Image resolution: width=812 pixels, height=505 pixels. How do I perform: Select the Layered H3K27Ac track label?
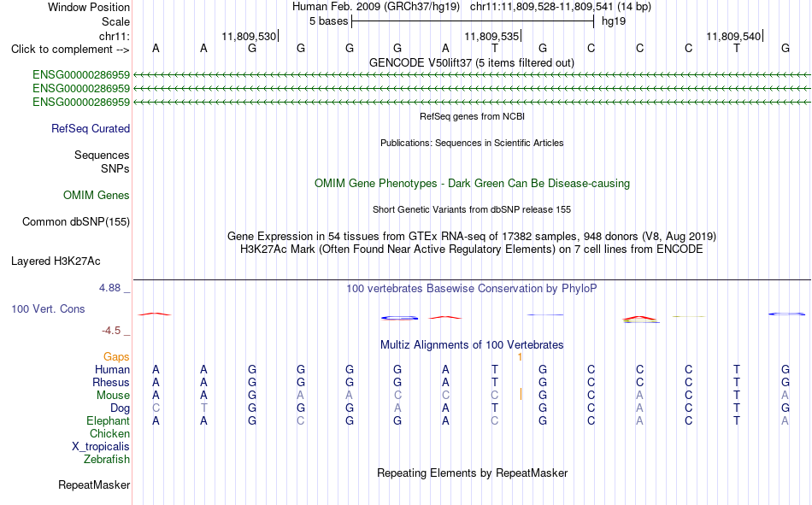[56, 261]
